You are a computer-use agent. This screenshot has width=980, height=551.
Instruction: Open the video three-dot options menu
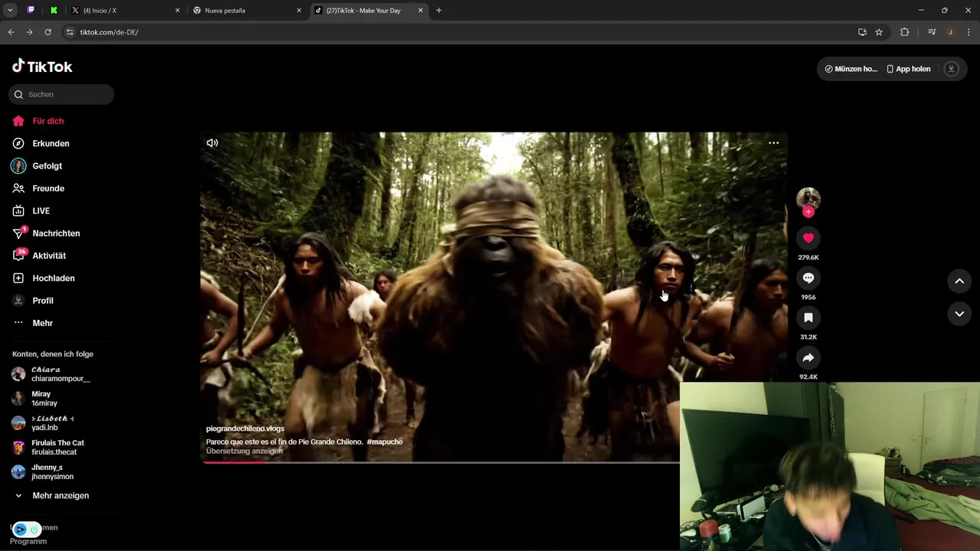773,142
